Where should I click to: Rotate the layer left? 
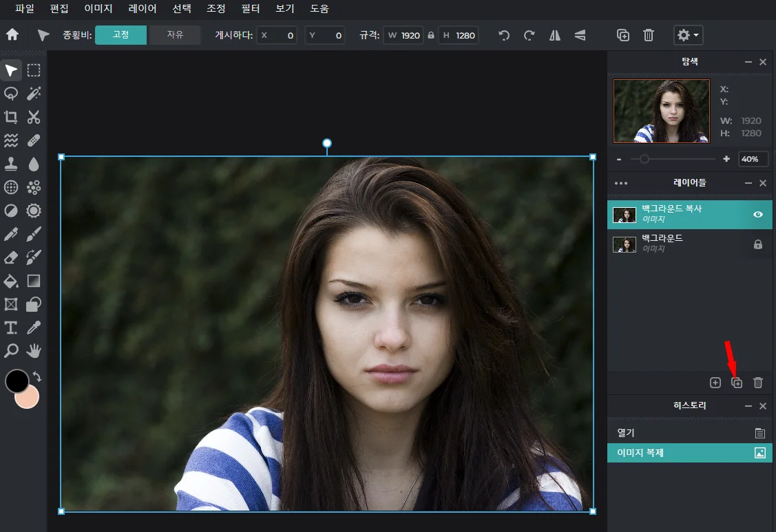pyautogui.click(x=504, y=35)
